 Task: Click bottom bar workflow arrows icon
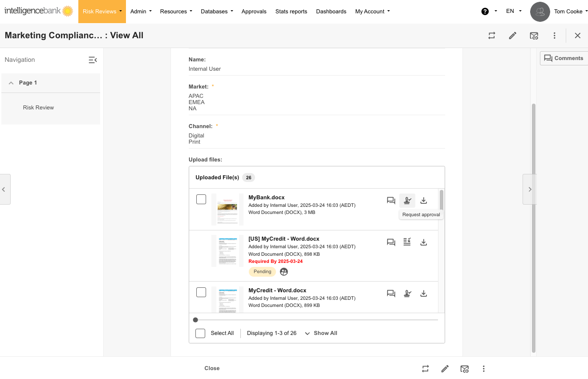click(x=426, y=369)
